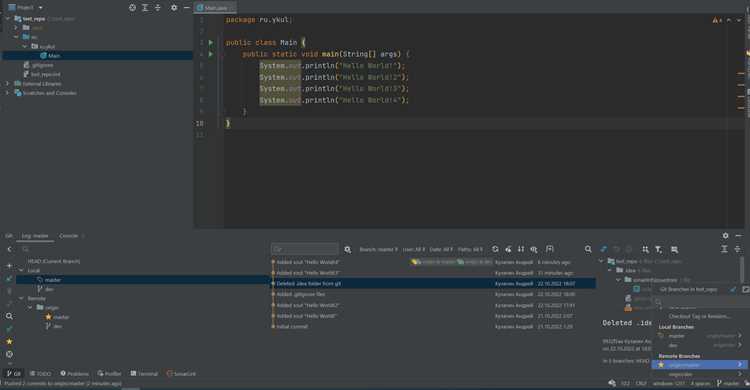The image size is (750, 390).
Task: Switch to the Console tab in Git panel
Action: [68, 236]
